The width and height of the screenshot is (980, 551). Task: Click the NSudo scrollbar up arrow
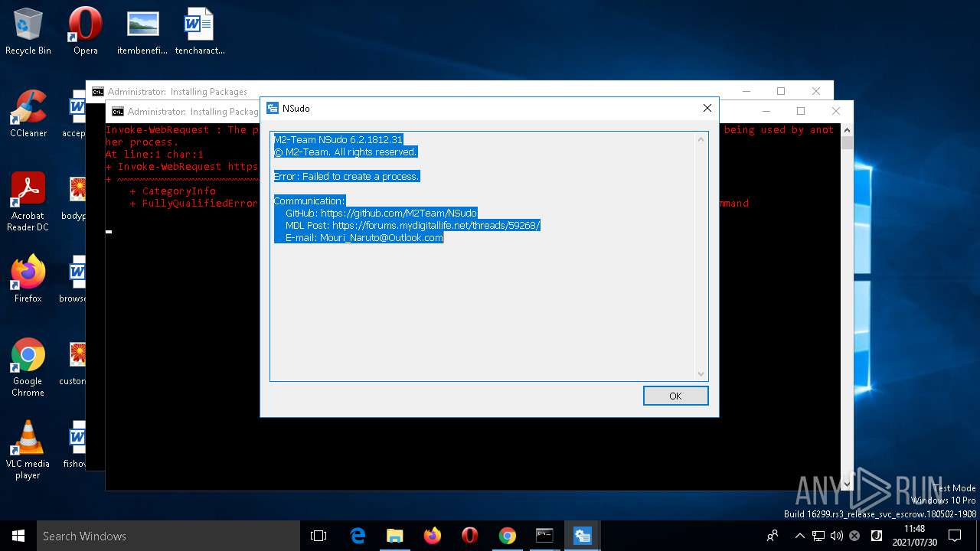click(x=701, y=139)
